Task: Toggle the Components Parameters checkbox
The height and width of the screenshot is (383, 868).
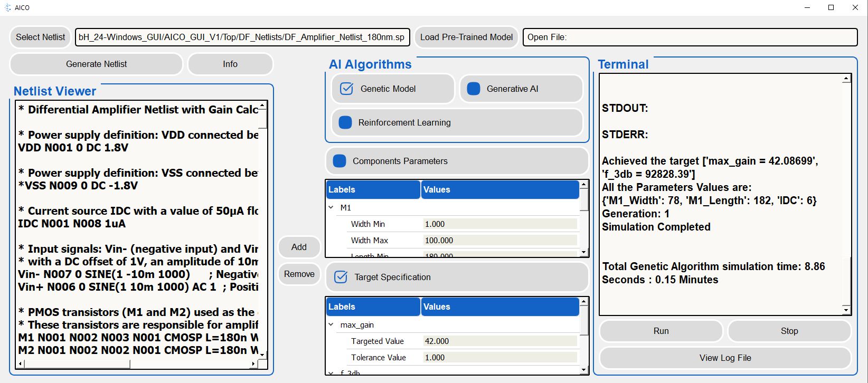Action: click(339, 161)
